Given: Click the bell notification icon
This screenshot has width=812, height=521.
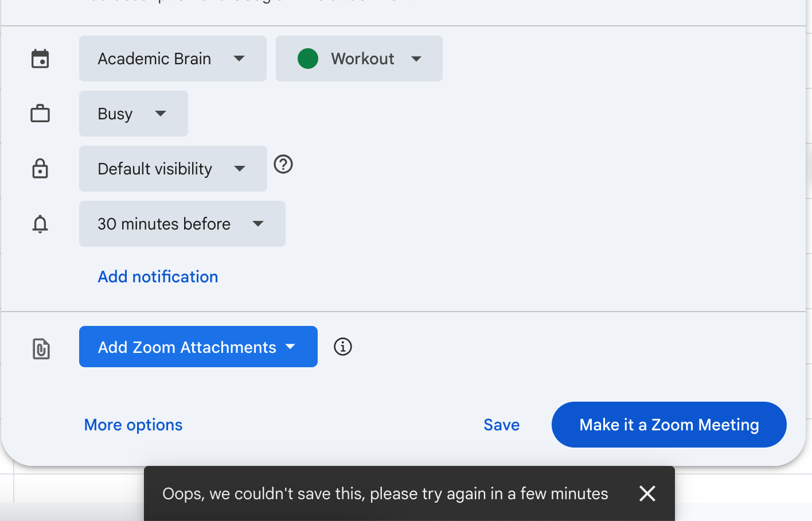Looking at the screenshot, I should tap(40, 224).
